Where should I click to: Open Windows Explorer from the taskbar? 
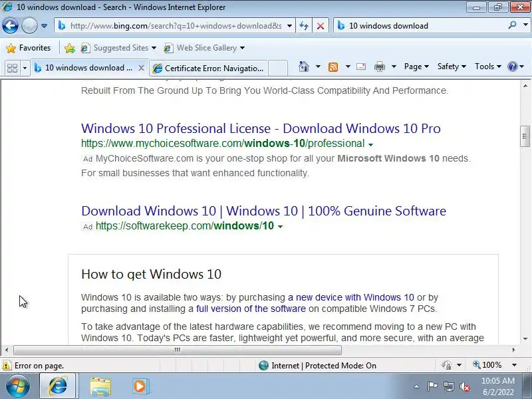100,386
